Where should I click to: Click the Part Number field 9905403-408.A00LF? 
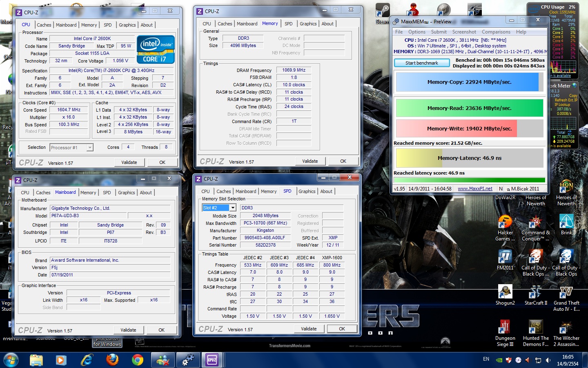click(x=265, y=238)
